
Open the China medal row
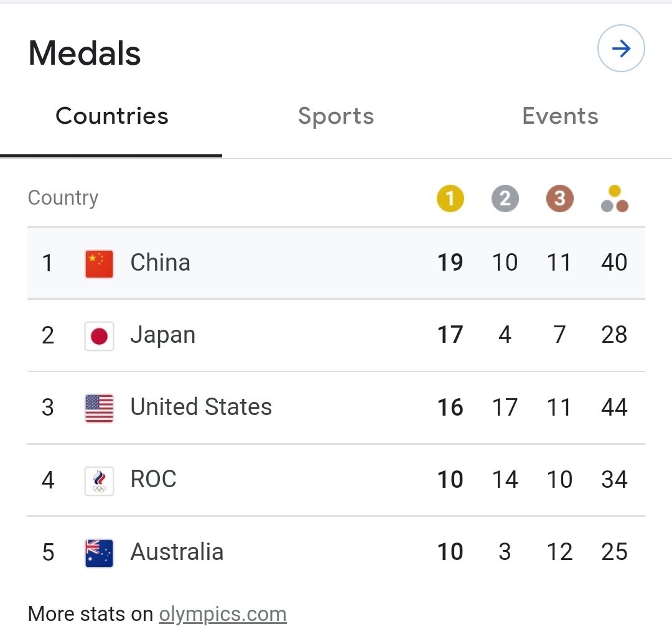tap(336, 263)
